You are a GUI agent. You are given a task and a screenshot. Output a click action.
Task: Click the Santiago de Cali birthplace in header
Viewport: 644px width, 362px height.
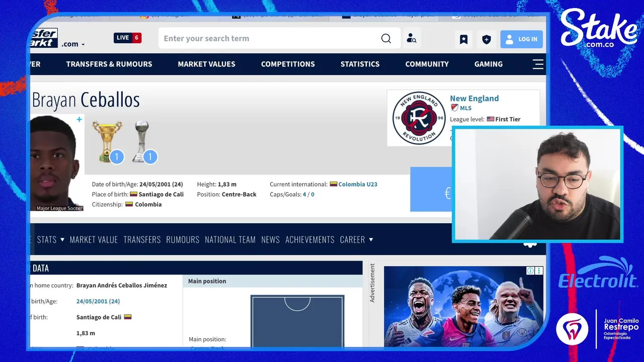tap(161, 195)
